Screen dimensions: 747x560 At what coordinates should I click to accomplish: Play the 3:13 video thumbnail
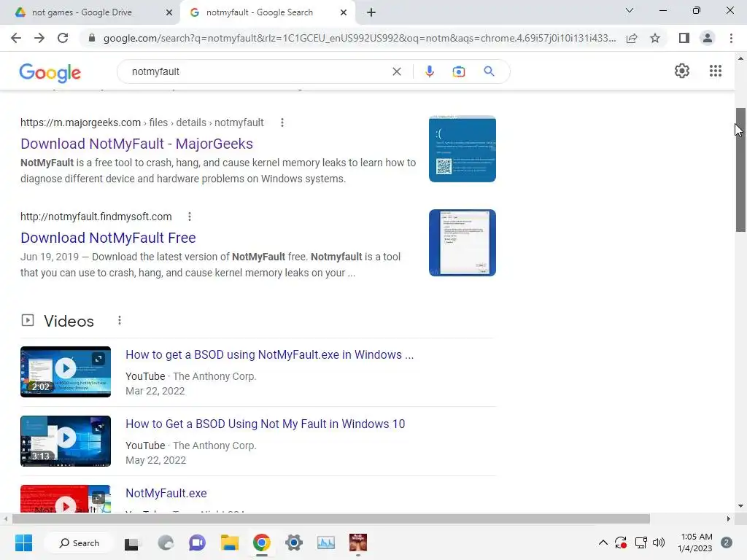[x=66, y=441]
